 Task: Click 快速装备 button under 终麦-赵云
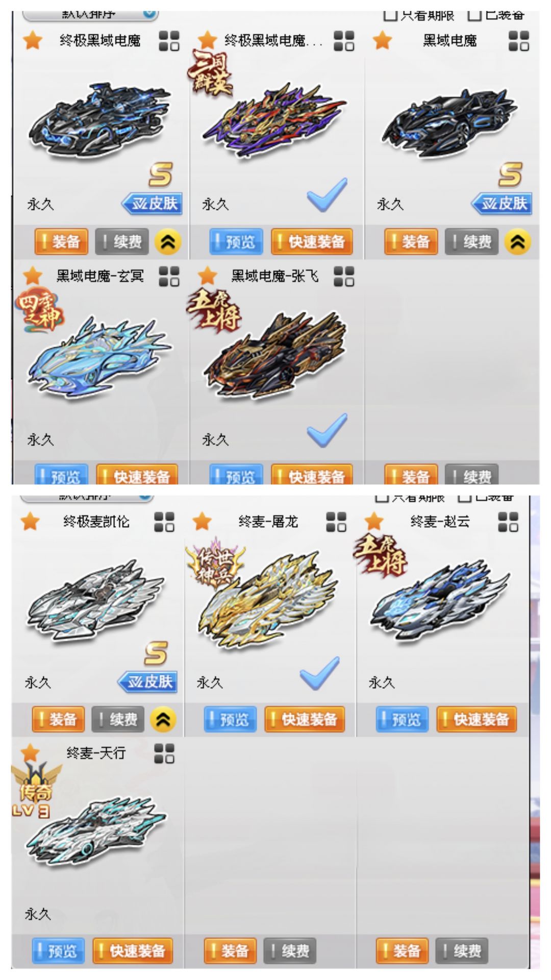pyautogui.click(x=477, y=719)
